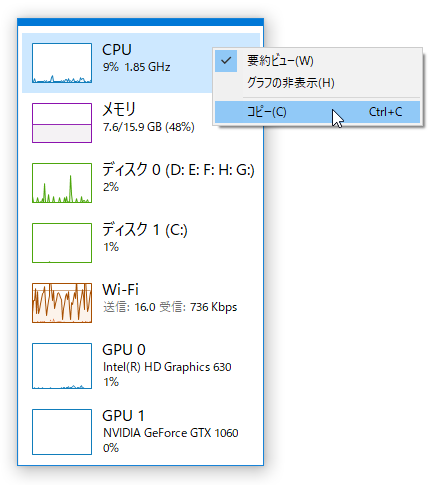This screenshot has width=435, height=485.
Task: Open the Disk 0 activity graph
Action: (62, 183)
